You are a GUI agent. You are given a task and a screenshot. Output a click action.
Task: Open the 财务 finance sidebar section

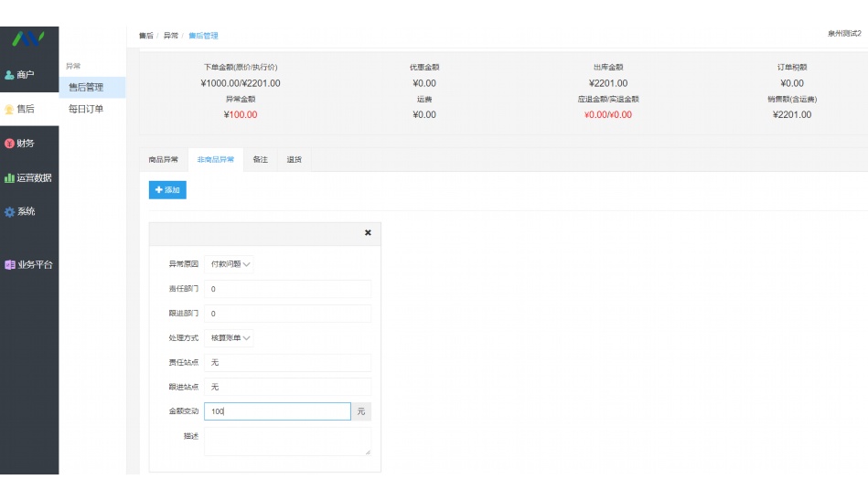(x=21, y=143)
